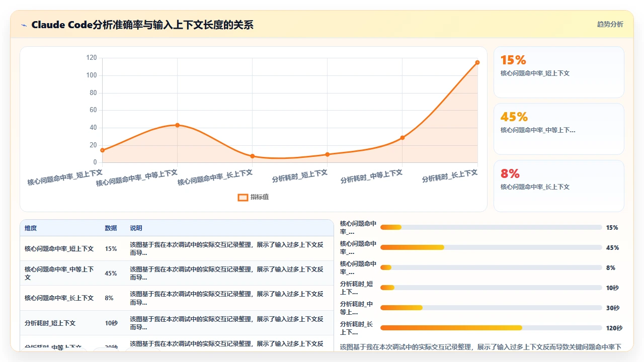Click the 10秒 progress bar
Screen dimensions: 644x362
491,288
